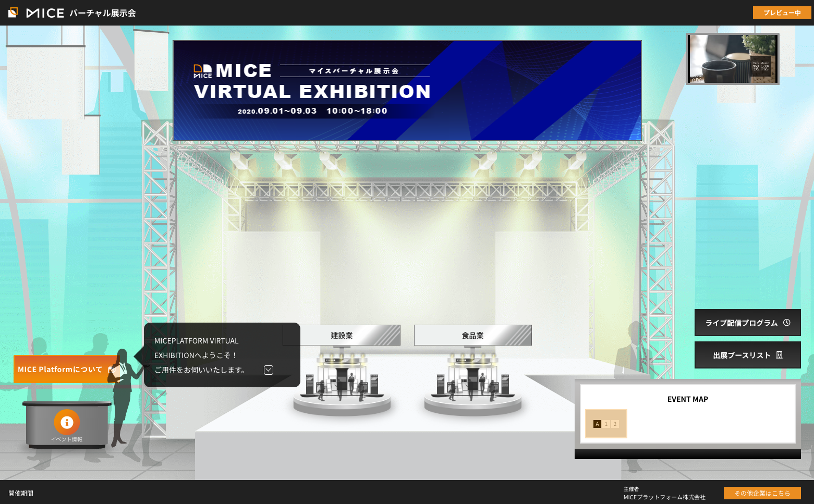Image resolution: width=814 pixels, height=504 pixels.
Task: Click the orange イベント情報 info icon
Action: (x=67, y=422)
